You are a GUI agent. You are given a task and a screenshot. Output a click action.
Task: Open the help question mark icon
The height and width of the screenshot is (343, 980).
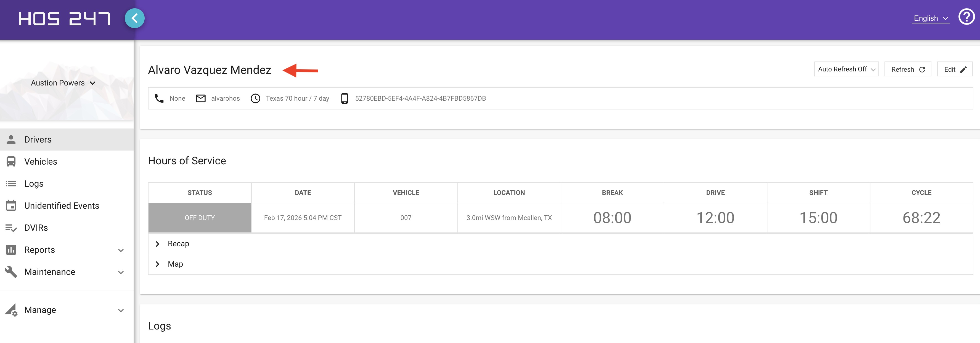point(966,17)
